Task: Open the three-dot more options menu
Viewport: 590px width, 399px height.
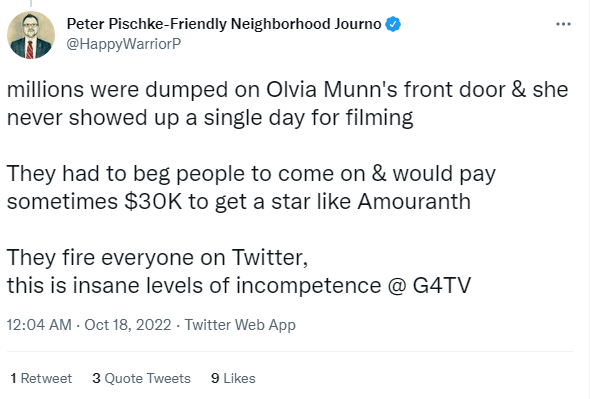Action: pyautogui.click(x=563, y=24)
